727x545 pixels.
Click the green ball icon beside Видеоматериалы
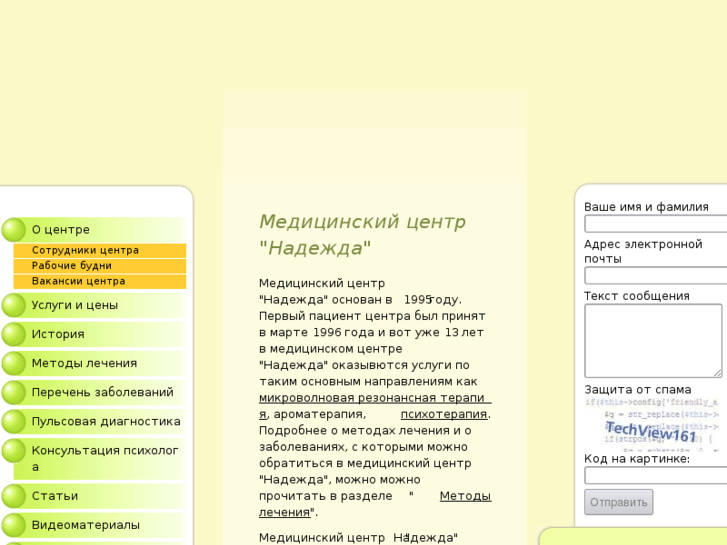pos(14,525)
